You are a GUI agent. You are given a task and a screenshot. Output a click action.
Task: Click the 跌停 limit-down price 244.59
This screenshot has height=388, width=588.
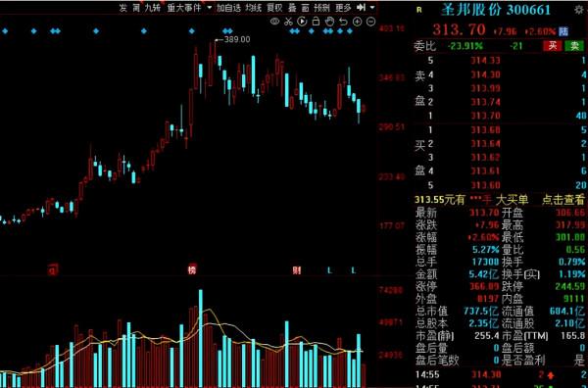[571, 287]
